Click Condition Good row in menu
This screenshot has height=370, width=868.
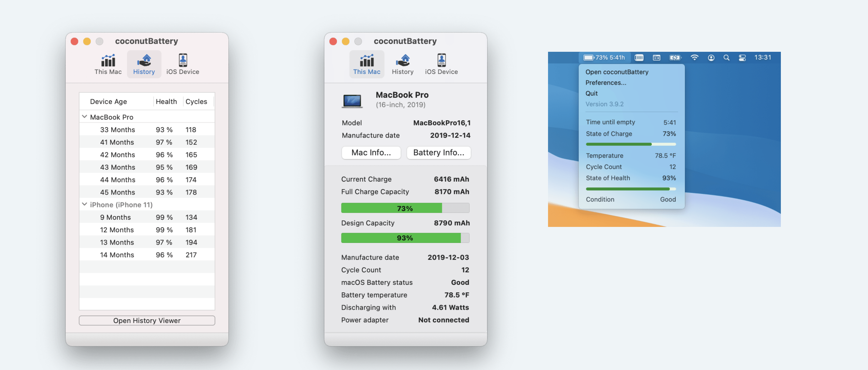coord(631,199)
